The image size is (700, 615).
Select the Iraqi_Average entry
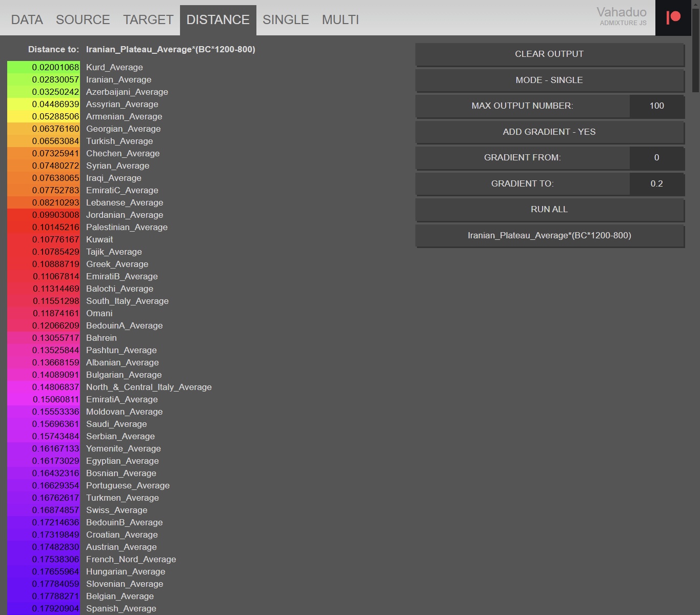click(x=114, y=178)
